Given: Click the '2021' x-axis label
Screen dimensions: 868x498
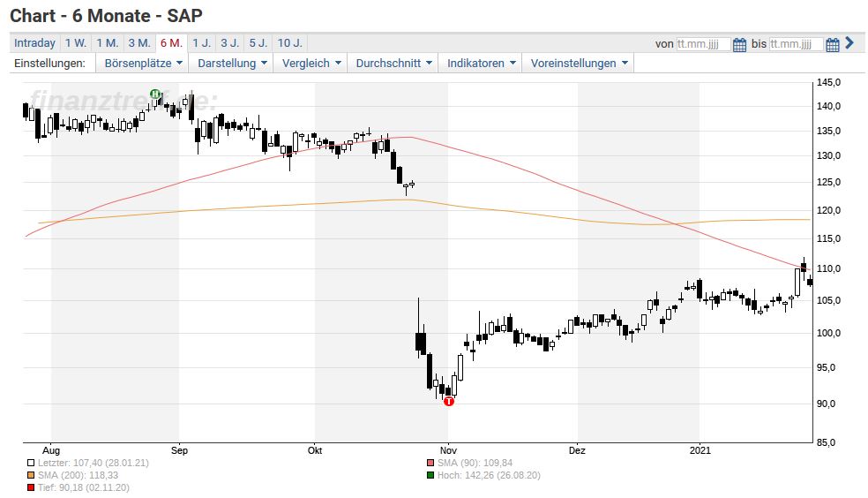Looking at the screenshot, I should click(x=700, y=450).
